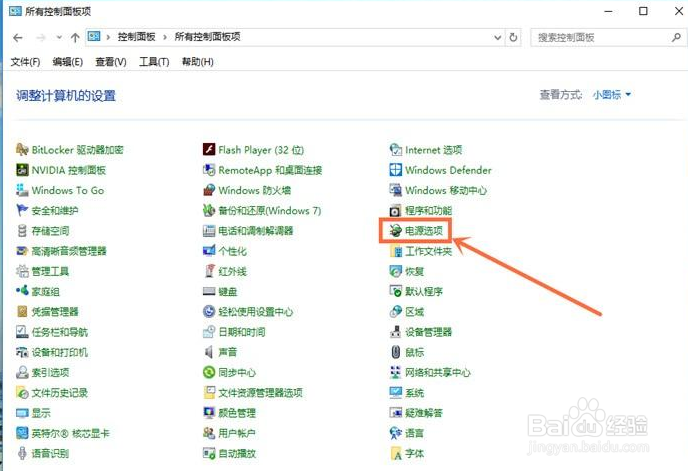Viewport: 688px width, 471px height.
Task: Open the 安全和维护 flag icon
Action: coord(22,210)
